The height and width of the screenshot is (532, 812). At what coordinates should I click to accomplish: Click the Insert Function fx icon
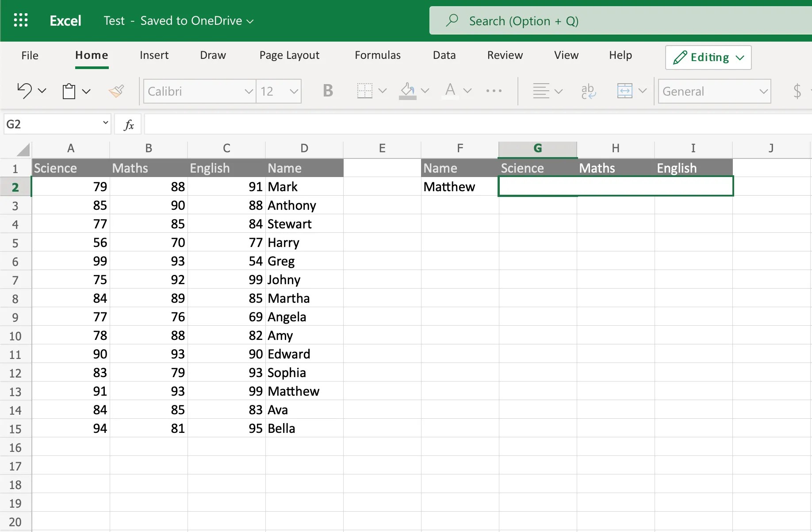[128, 124]
